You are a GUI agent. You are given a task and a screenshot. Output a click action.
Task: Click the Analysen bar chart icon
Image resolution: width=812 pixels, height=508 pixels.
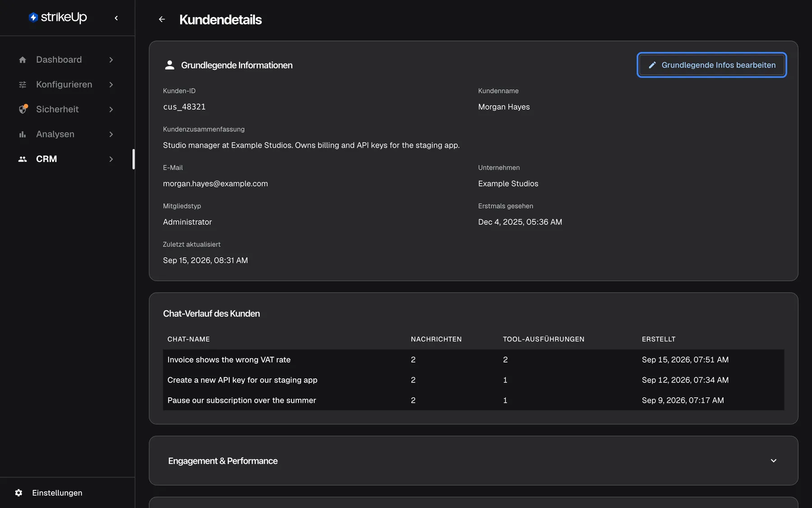(x=23, y=134)
